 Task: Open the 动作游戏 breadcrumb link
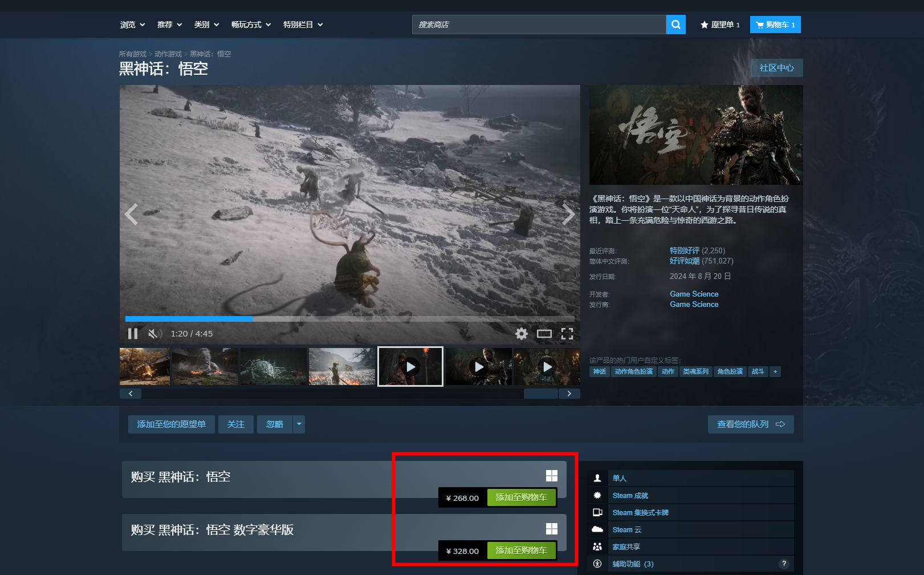168,54
